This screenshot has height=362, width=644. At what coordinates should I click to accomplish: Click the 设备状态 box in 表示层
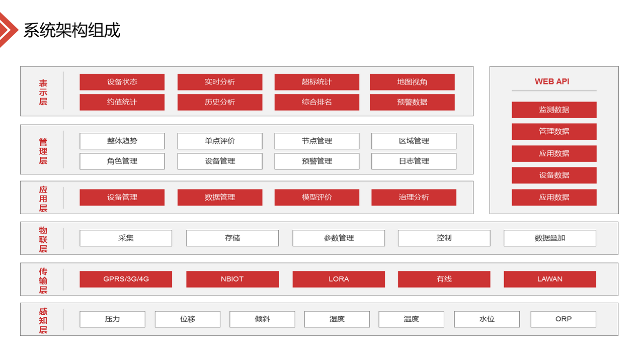(122, 82)
